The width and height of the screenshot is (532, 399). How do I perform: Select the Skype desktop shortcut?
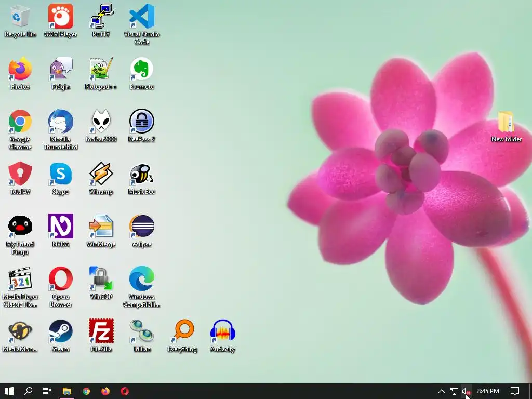point(60,179)
